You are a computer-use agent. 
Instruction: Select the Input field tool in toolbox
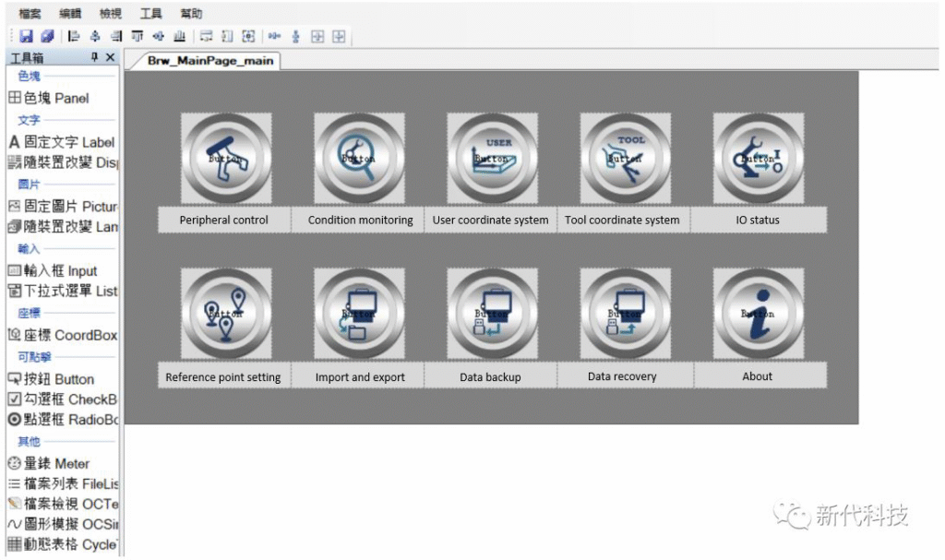point(53,271)
